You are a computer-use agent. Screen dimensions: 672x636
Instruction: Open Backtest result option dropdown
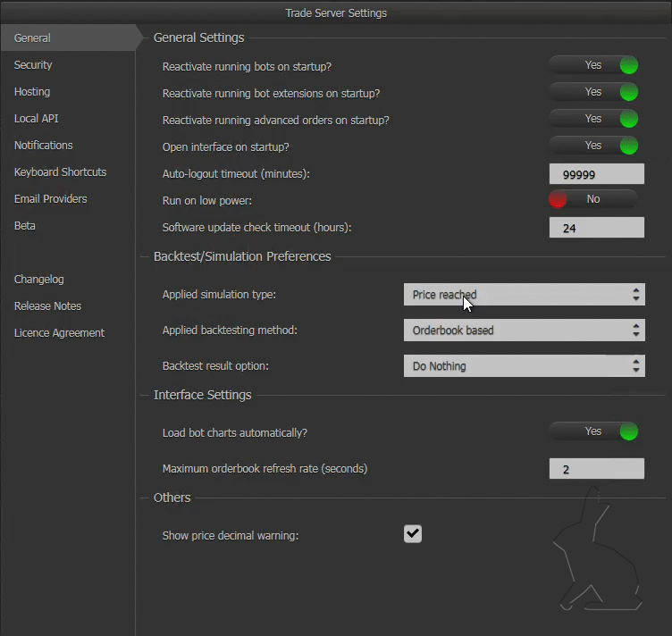pos(525,365)
